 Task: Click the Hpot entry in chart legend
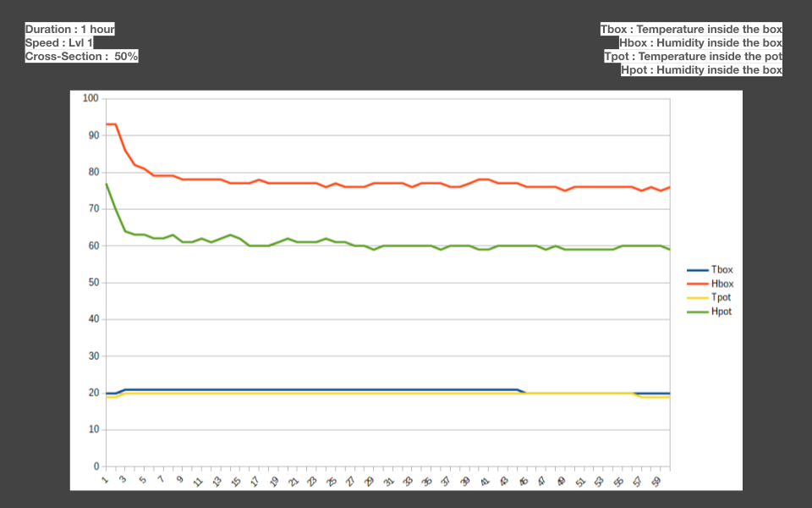721,312
